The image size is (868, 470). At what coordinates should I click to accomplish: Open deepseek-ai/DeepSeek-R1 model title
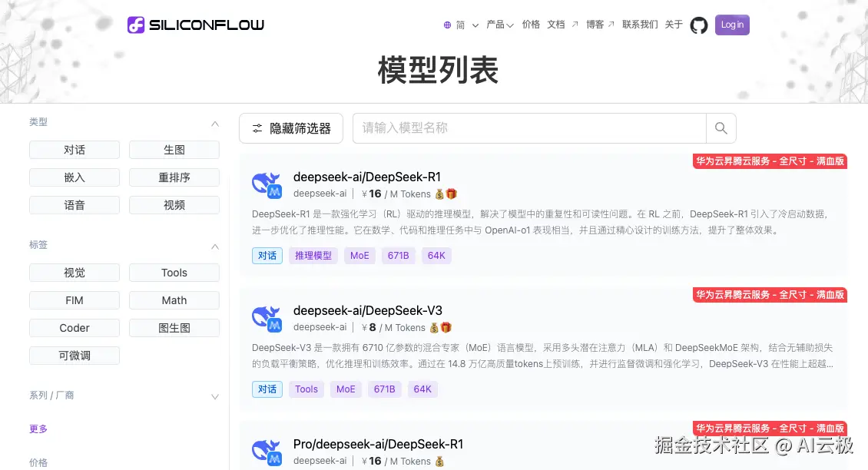(x=367, y=177)
